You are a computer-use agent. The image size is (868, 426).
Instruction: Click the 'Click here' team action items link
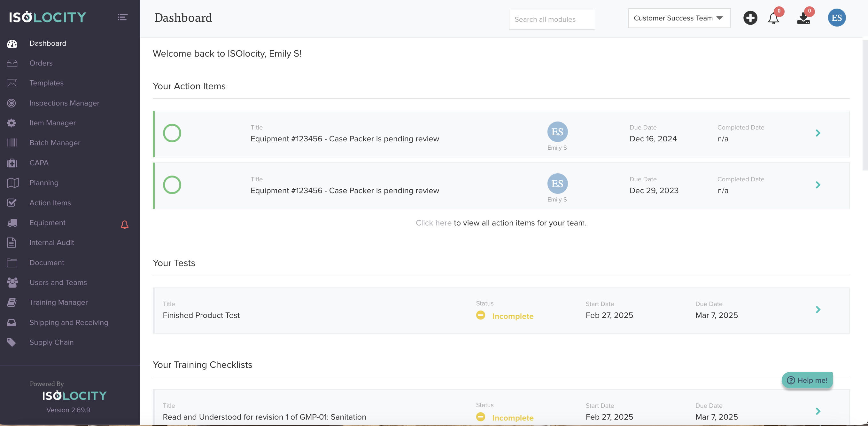(433, 223)
